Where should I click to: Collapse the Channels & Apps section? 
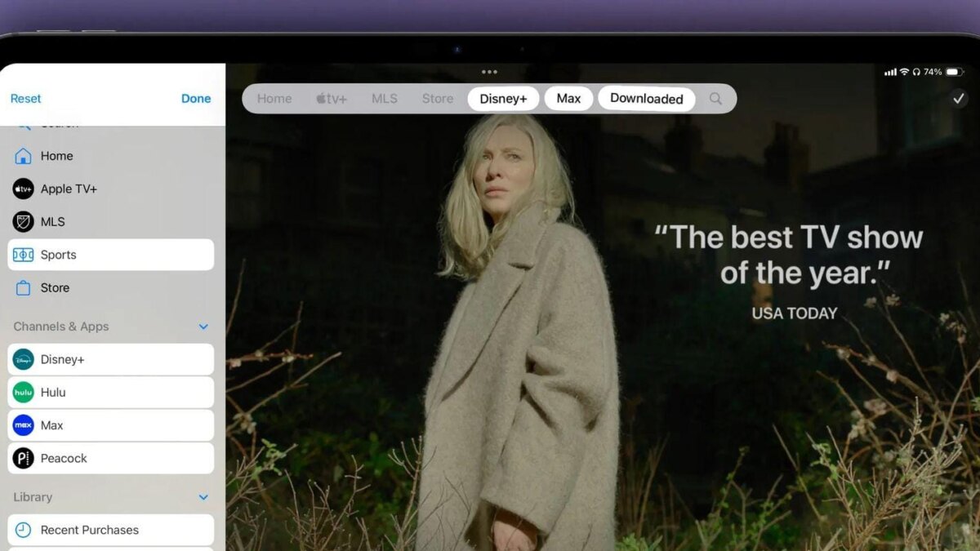point(203,327)
